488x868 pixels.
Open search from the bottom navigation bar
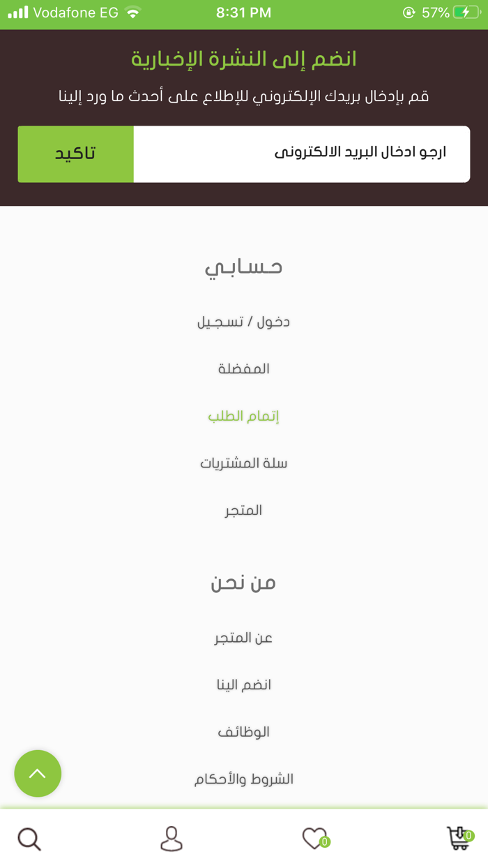29,839
